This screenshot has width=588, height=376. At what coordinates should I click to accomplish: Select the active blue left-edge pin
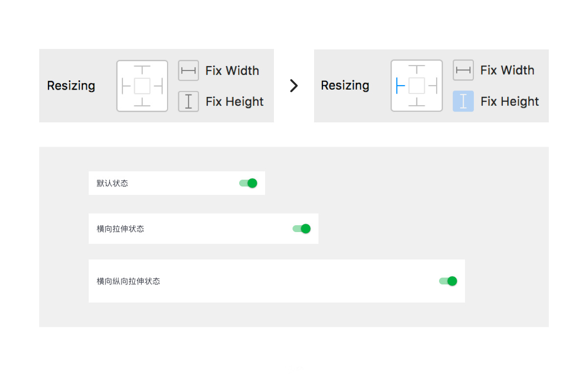coord(400,86)
